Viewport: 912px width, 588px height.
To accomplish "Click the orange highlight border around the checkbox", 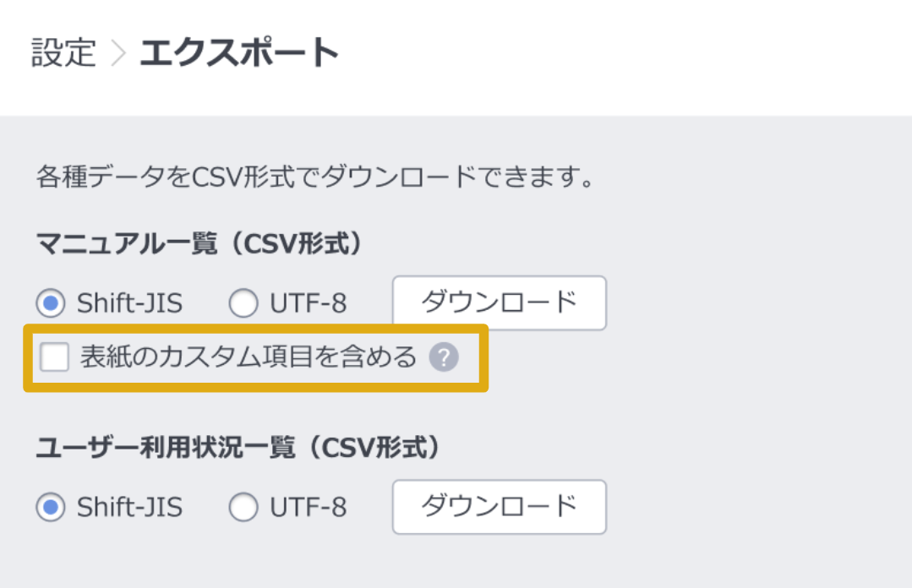I will click(x=255, y=328).
